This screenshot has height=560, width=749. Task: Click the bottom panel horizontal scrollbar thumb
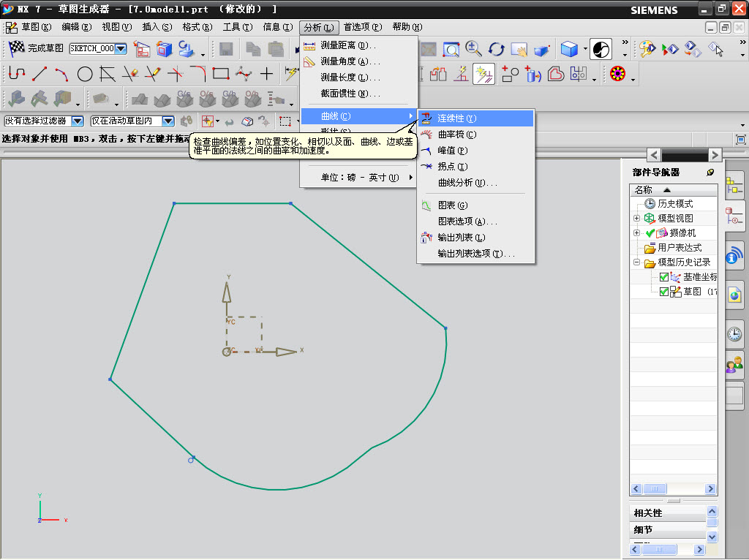tap(659, 550)
